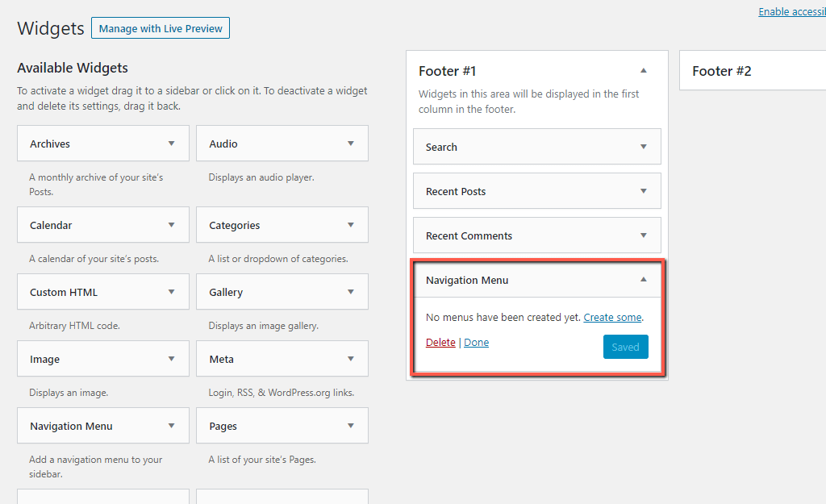Expand the available Navigation Menu widget arrow
Screen dimensions: 826x504
[171, 426]
